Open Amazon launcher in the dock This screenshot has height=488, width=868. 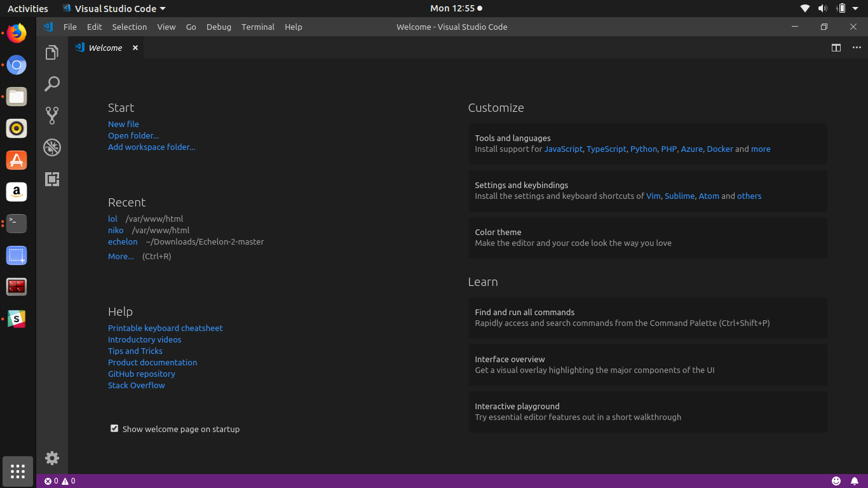point(17,191)
